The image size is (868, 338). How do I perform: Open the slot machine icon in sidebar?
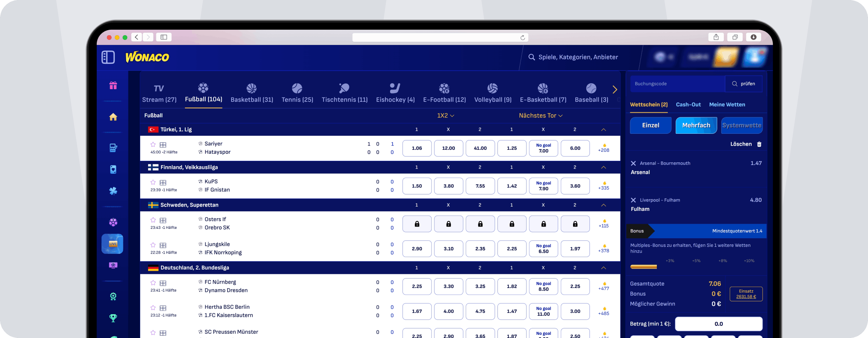[x=113, y=148]
